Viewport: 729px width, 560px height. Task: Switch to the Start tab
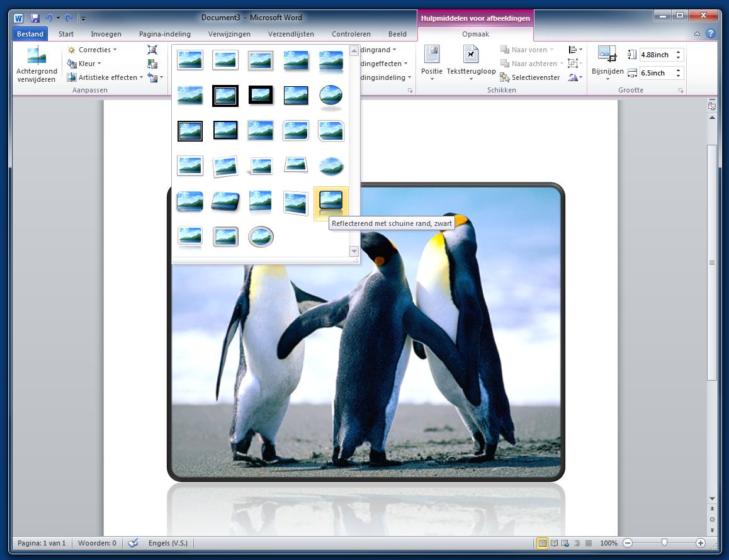coord(66,34)
